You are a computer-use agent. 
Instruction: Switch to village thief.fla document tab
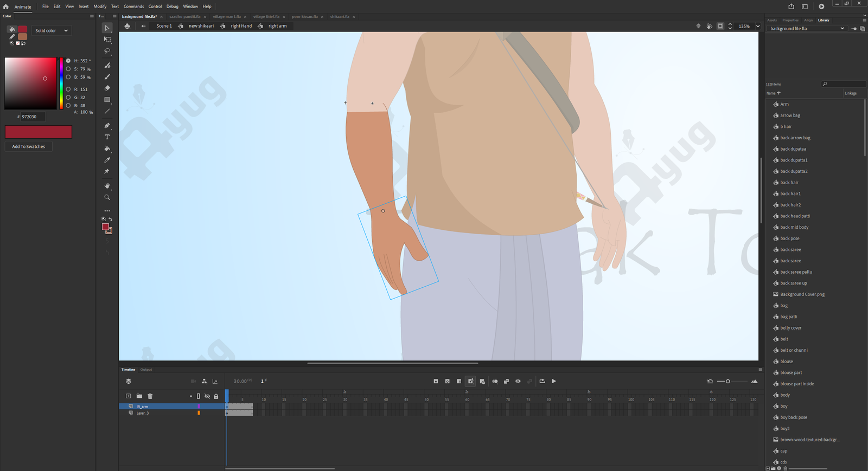[x=266, y=17]
